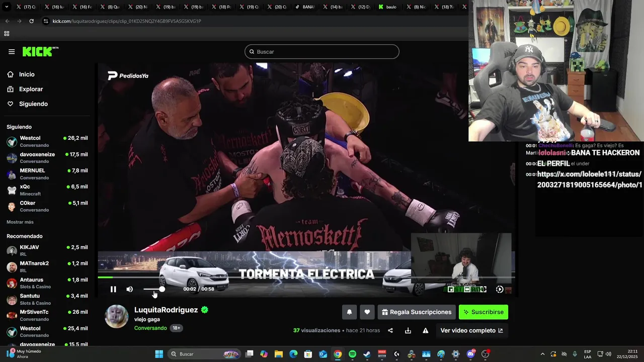This screenshot has width=644, height=362.
Task: Open the first Westcol channel, 26,2 mil viewers
Action: [x=47, y=141]
